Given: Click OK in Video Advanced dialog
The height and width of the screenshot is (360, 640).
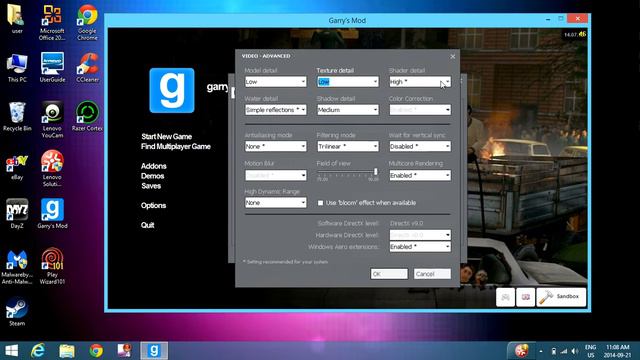Looking at the screenshot, I should pos(389,274).
